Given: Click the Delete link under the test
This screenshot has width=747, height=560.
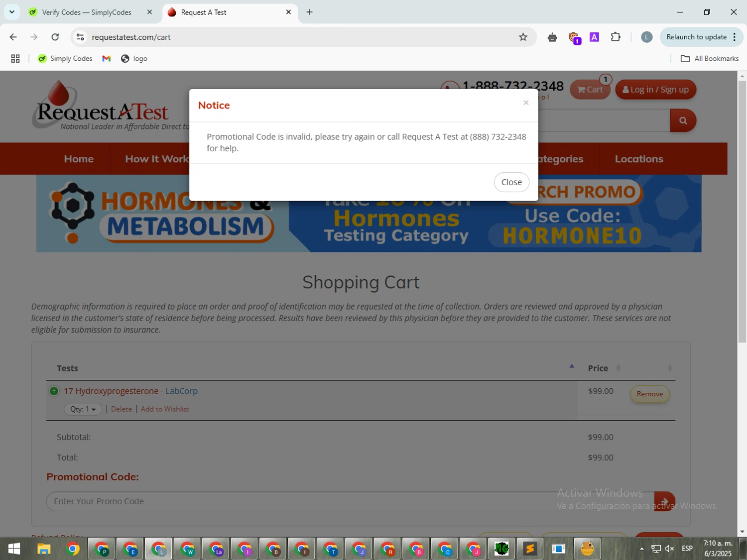Looking at the screenshot, I should [122, 409].
